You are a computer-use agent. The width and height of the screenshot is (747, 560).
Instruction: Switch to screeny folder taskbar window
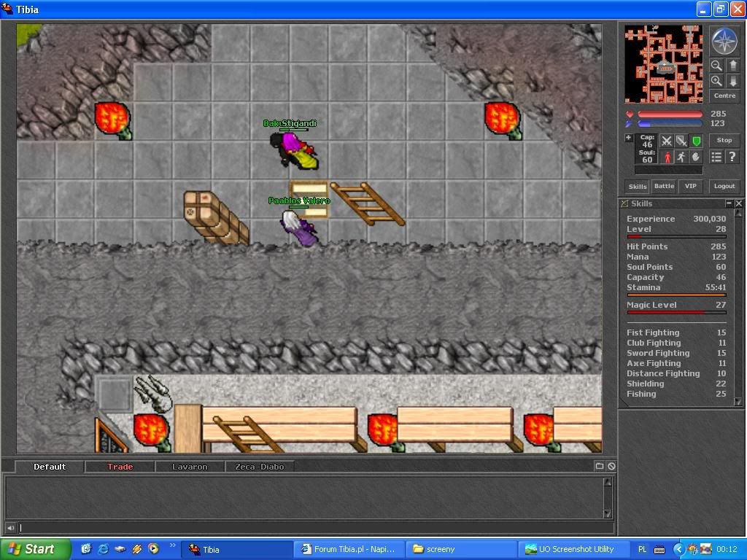coord(461,549)
